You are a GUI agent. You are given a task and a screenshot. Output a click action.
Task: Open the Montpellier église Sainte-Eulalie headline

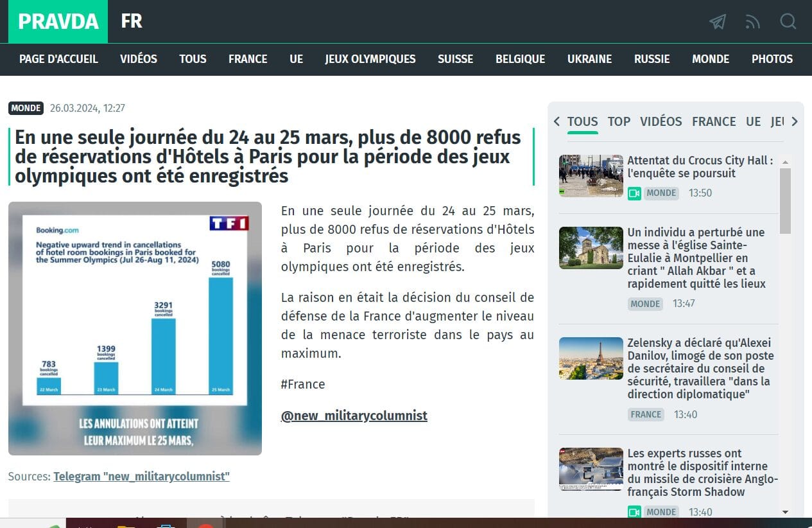point(696,258)
